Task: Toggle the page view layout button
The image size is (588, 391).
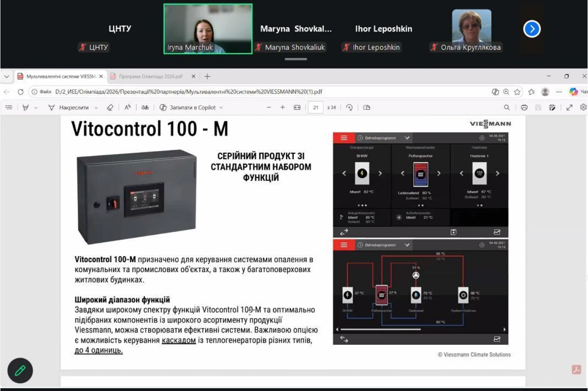Action: tap(367, 108)
